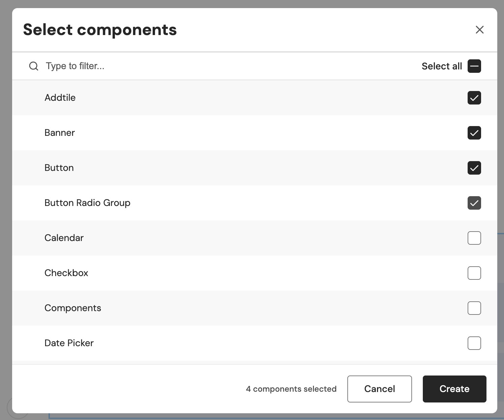Check the Checkbox component box
Screen dimensions: 504x420
coord(474,273)
